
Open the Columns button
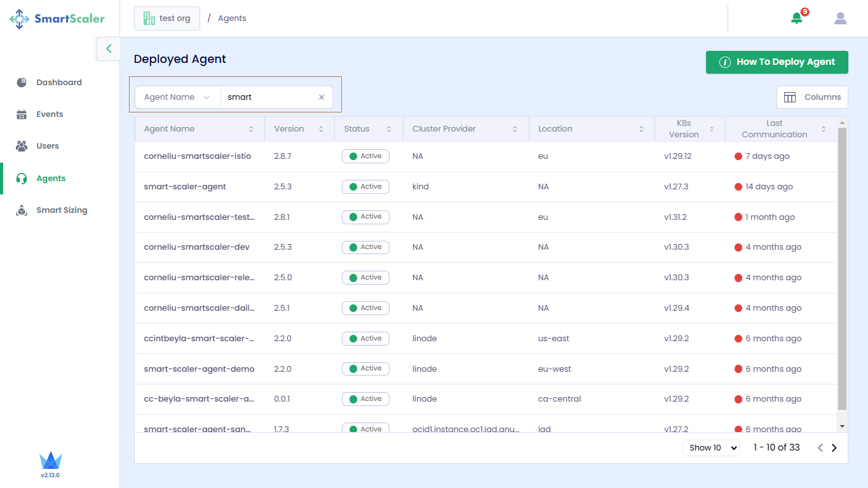[812, 97]
